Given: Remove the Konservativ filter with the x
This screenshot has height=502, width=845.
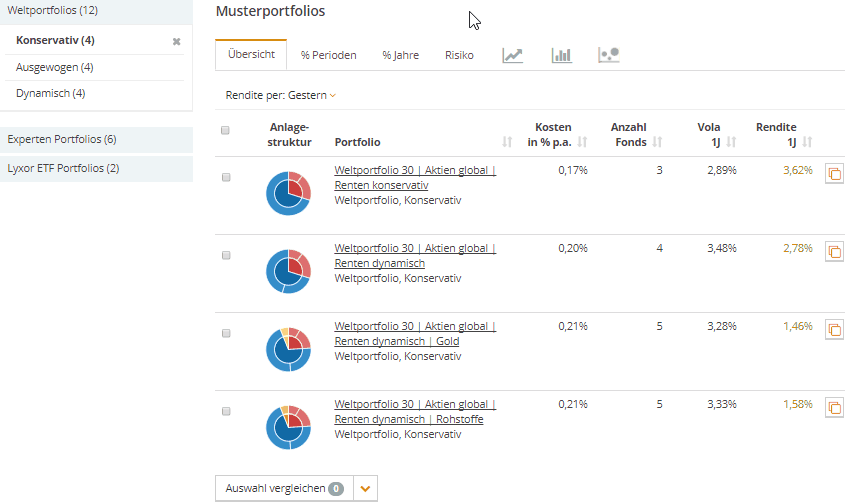Looking at the screenshot, I should (177, 41).
